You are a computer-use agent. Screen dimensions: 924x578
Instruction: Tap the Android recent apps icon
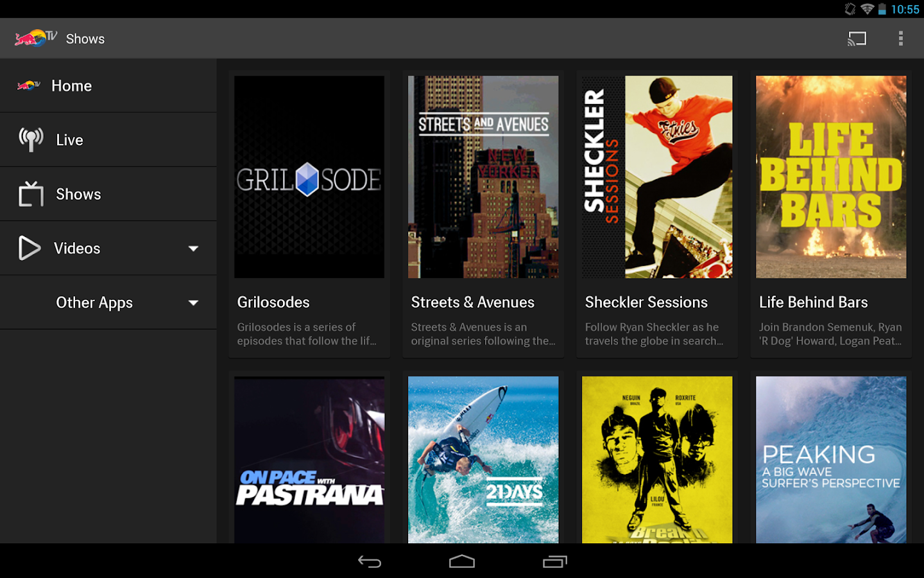coord(554,562)
